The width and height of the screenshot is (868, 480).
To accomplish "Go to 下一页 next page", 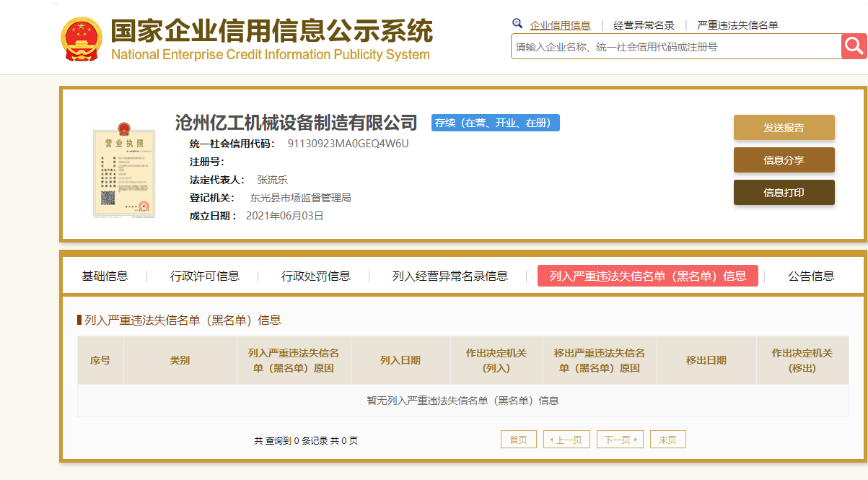I will point(620,440).
